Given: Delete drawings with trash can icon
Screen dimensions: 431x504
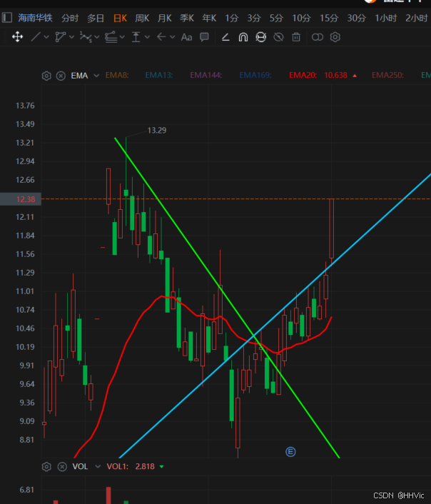Looking at the screenshot, I should coord(296,37).
